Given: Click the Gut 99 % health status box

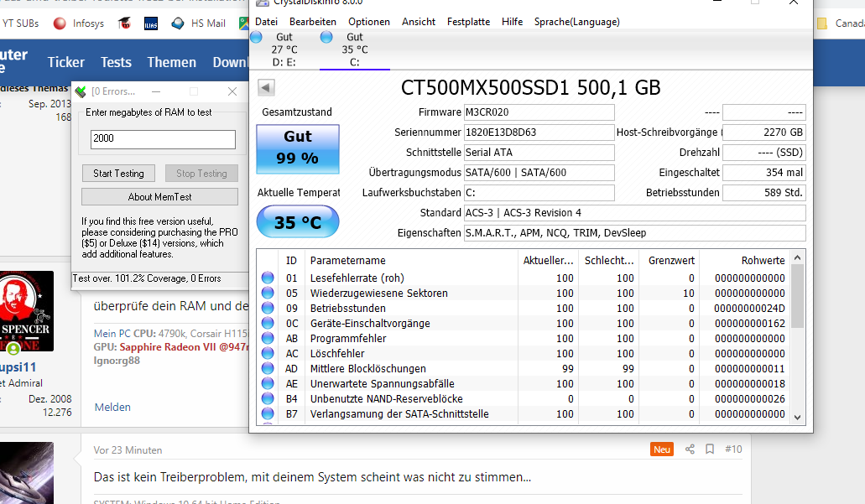Looking at the screenshot, I should 298,149.
